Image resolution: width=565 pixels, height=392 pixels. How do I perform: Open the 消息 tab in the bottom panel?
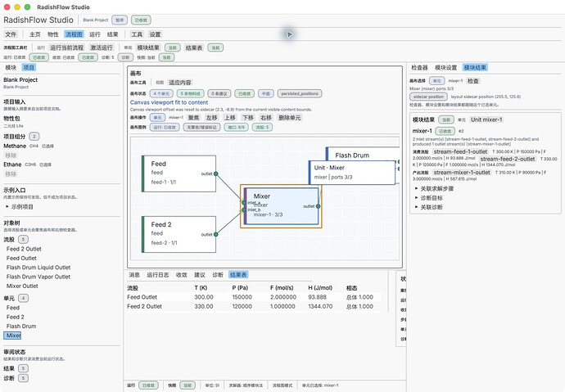[134, 275]
